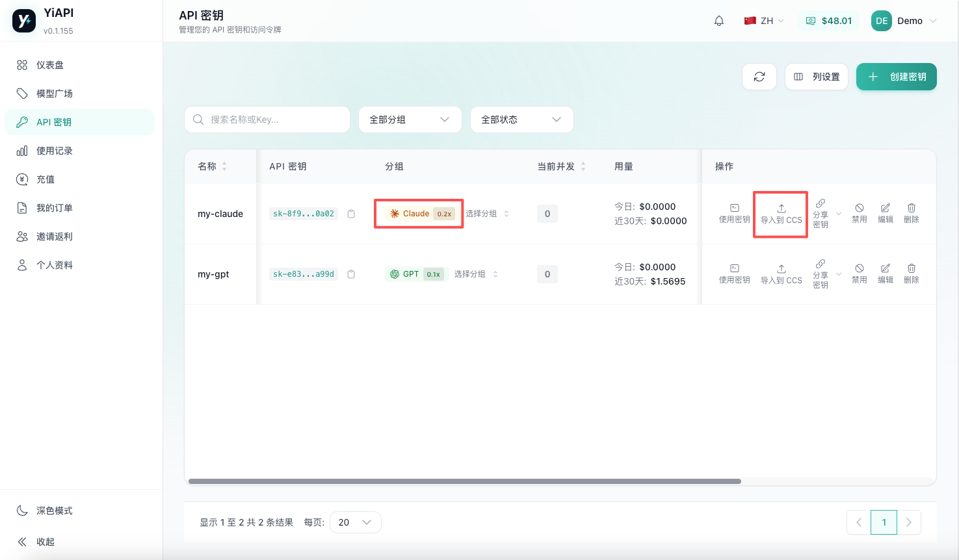This screenshot has height=560, width=959.
Task: Click the 创建密钥 button
Action: click(897, 77)
